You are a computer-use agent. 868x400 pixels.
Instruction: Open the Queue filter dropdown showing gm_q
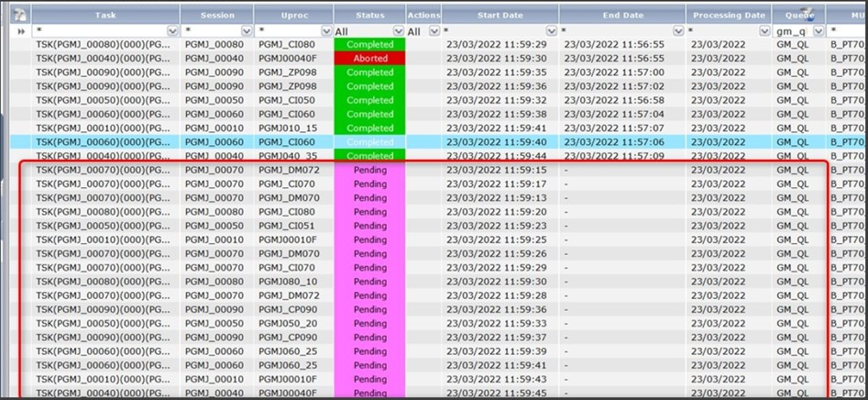(819, 31)
